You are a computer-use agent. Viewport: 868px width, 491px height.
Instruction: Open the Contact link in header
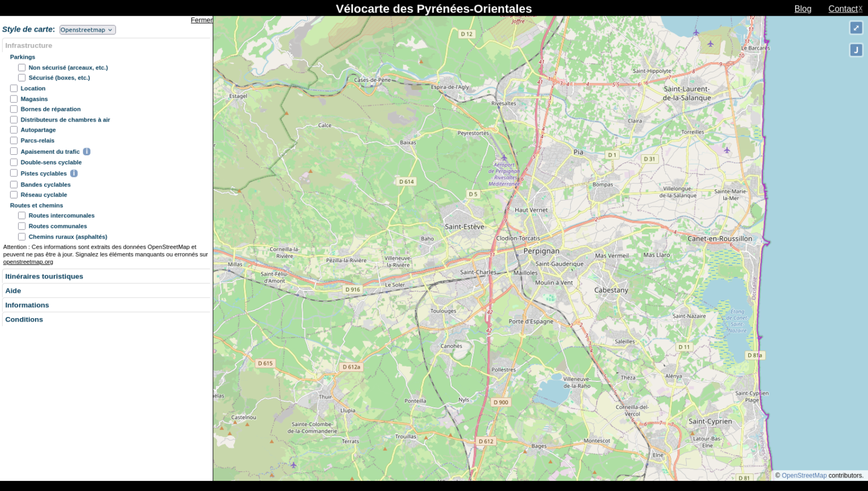click(843, 9)
